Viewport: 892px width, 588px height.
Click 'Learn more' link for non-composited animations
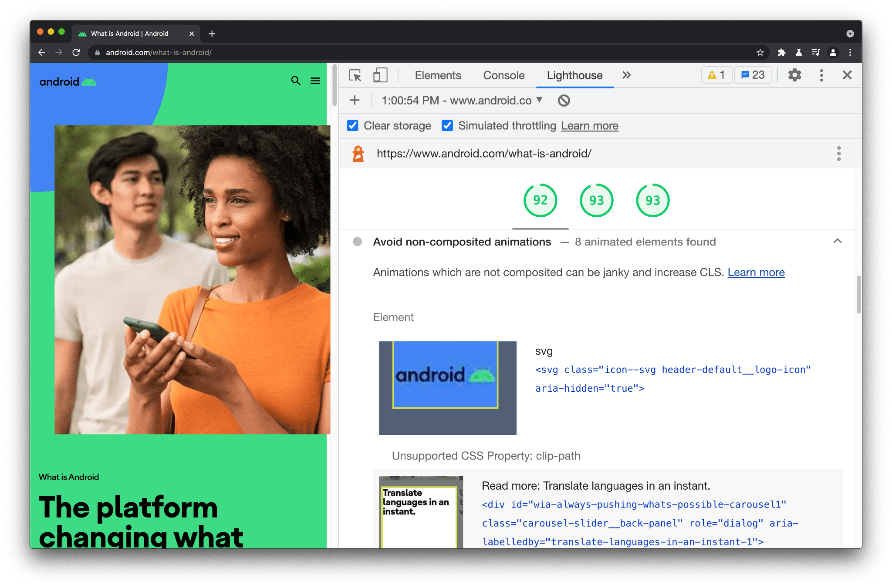756,272
